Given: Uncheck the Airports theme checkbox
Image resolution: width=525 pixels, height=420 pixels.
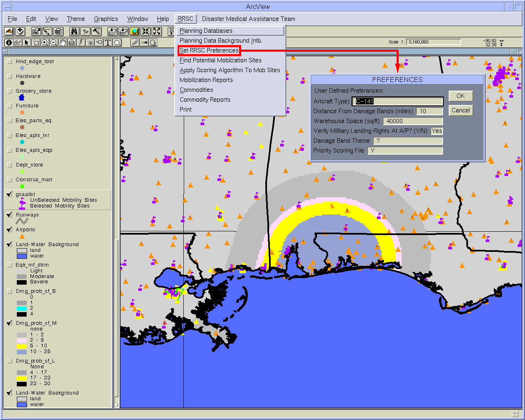Looking at the screenshot, I should [x=9, y=230].
